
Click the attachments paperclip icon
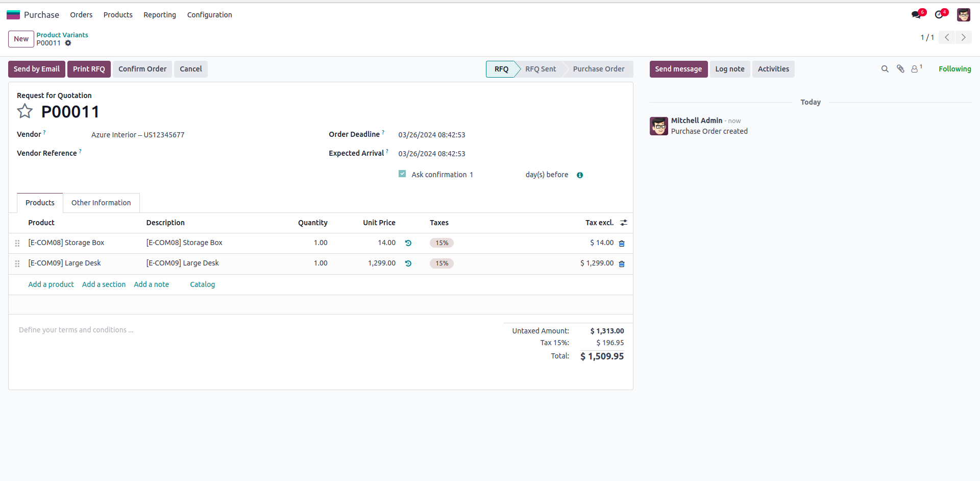click(900, 69)
